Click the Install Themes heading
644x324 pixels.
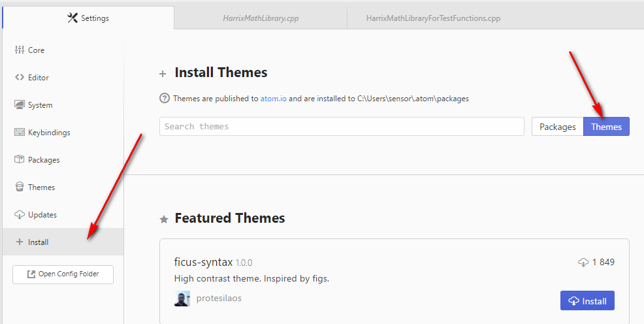coord(221,73)
